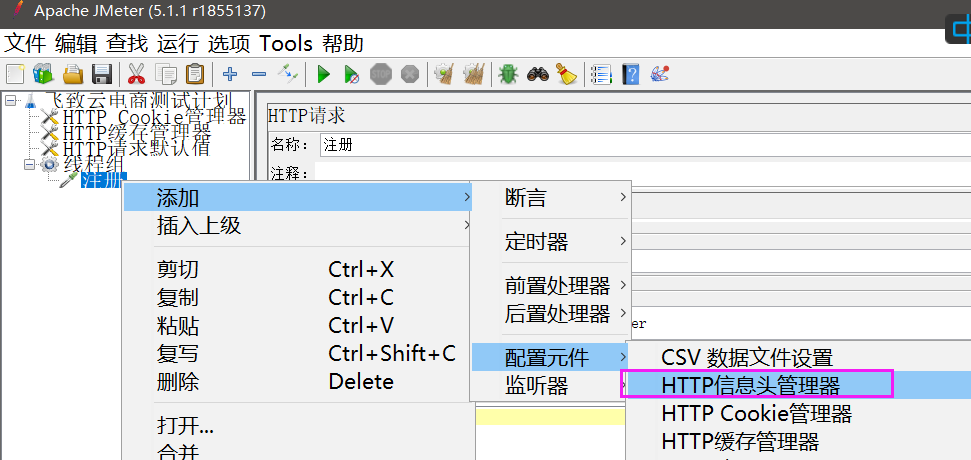Start test without pauses icon
This screenshot has height=460, width=971.
pos(352,75)
